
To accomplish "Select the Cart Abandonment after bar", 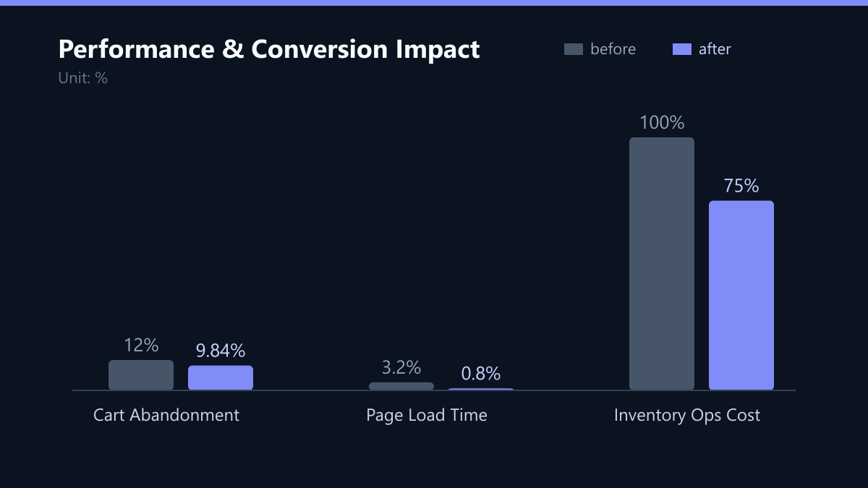I will coord(221,378).
